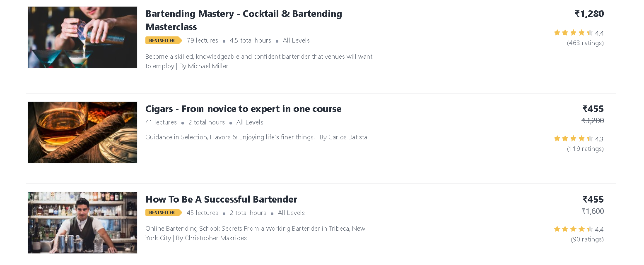Open 'Cigars - From novice to expert' title

click(244, 109)
